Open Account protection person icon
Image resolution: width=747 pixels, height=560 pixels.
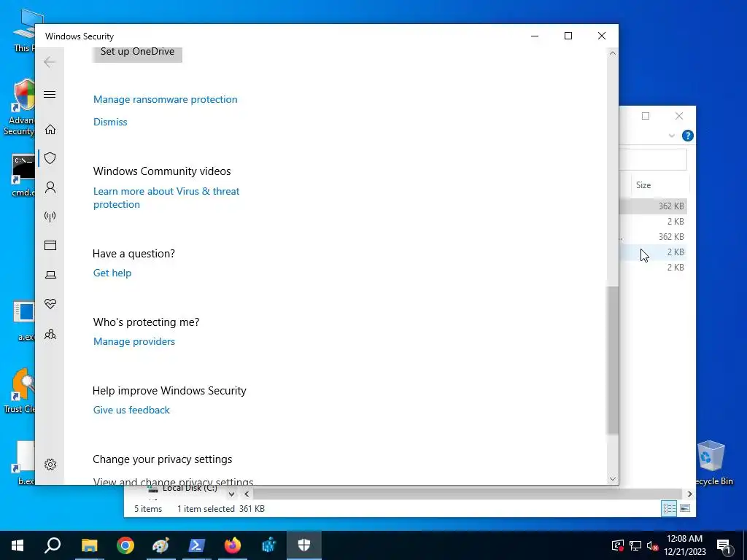click(50, 187)
